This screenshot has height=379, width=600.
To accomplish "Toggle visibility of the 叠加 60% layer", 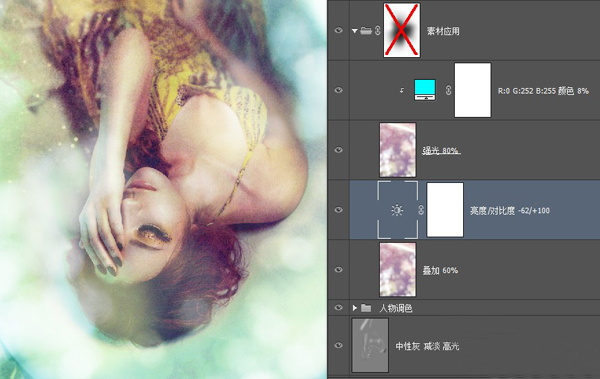I will tap(338, 270).
